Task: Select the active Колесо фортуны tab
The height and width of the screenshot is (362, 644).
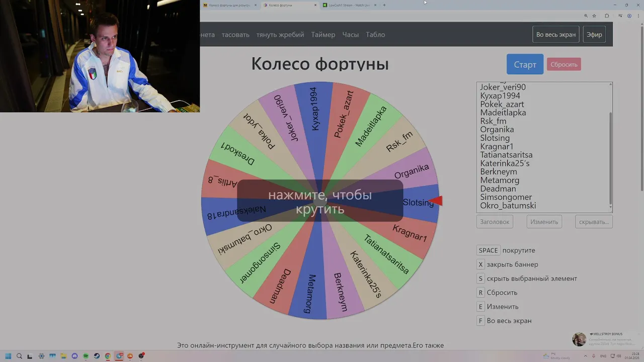Action: click(x=289, y=5)
